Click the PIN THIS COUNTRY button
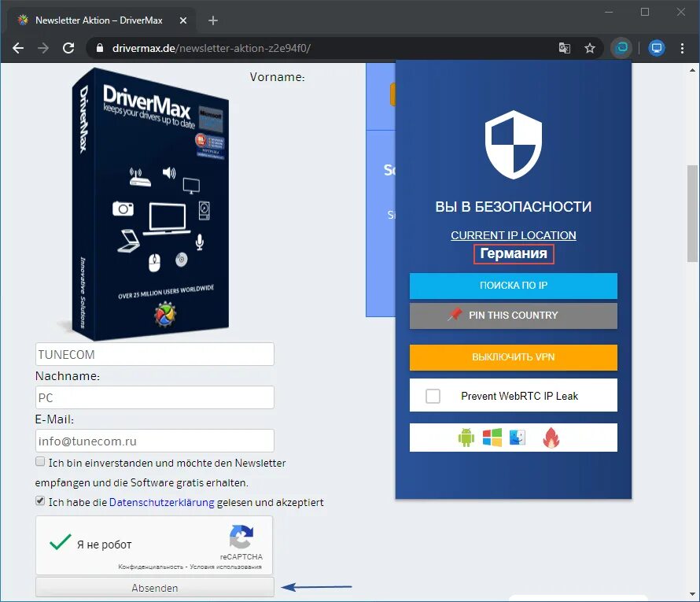Viewport: 700px width, 602px height. (514, 316)
